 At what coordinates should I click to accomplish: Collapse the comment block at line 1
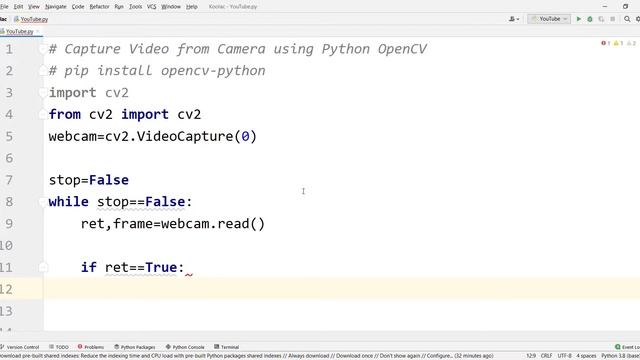tap(42, 49)
